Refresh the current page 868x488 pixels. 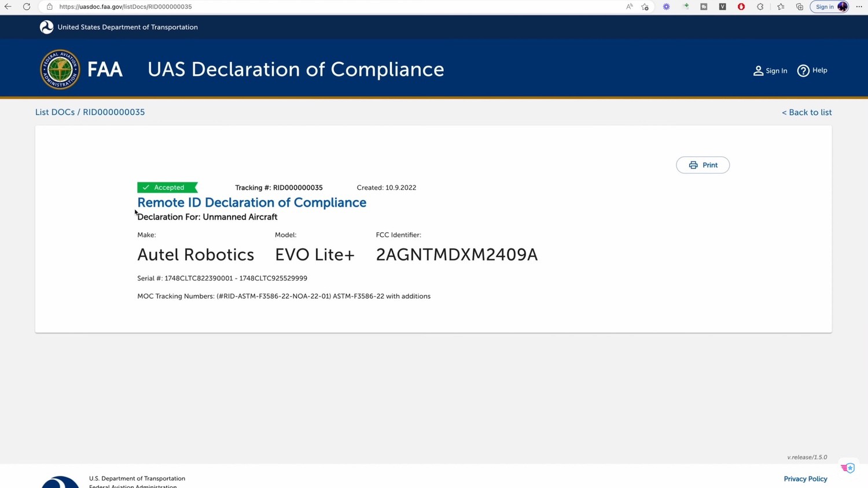(x=27, y=6)
